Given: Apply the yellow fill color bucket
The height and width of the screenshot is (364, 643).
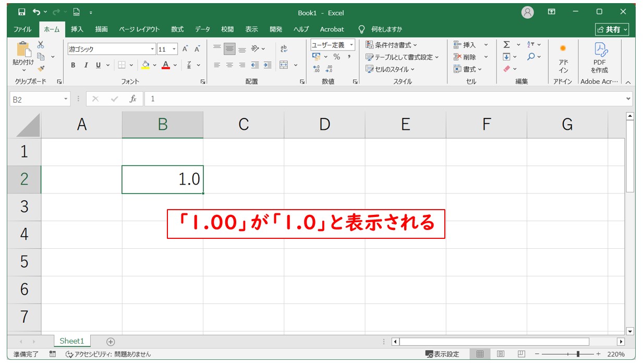Looking at the screenshot, I should point(146,65).
